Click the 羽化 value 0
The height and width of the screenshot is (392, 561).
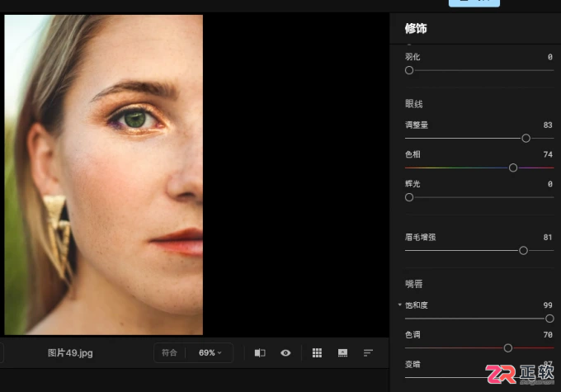[550, 57]
